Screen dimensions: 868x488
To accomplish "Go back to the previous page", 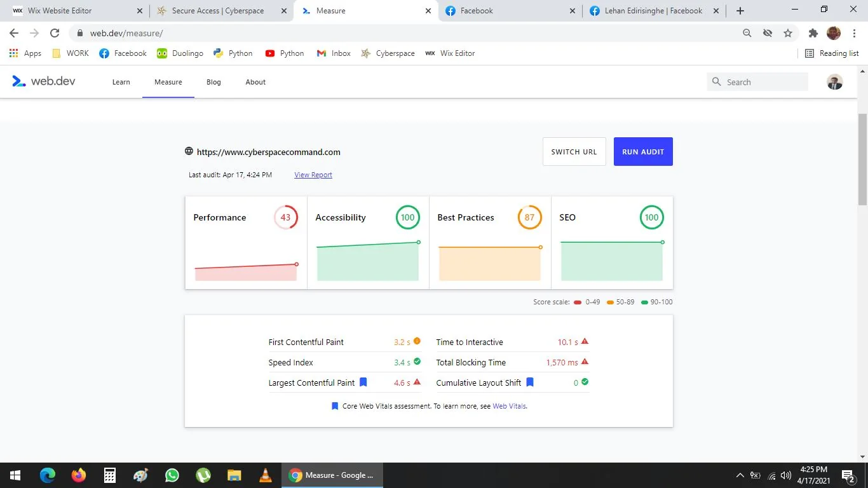I will (14, 33).
